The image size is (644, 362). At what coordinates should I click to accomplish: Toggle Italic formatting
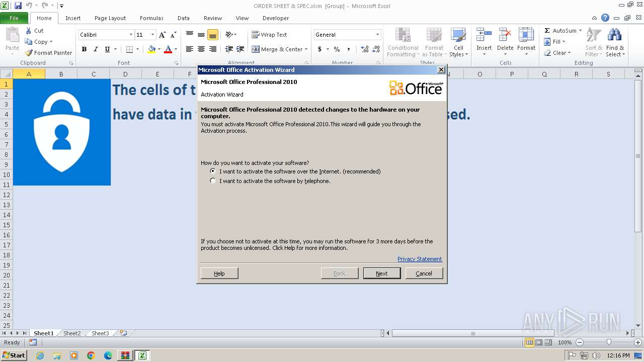click(x=96, y=49)
